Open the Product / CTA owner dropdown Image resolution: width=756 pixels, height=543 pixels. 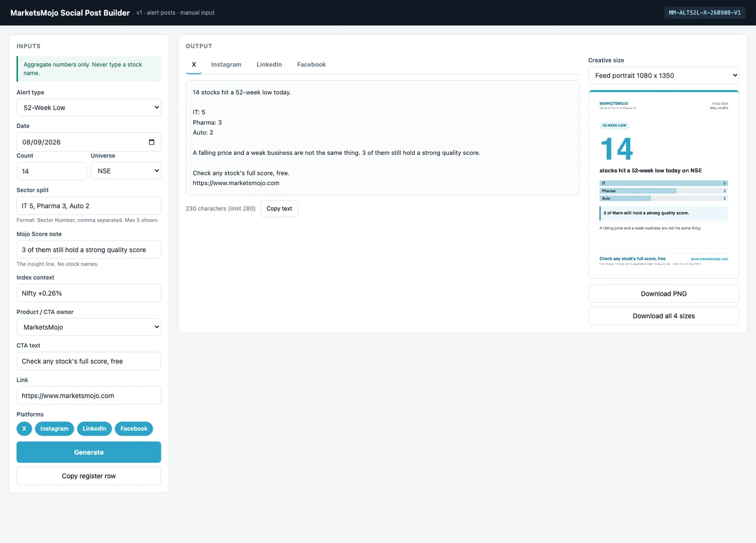coord(89,327)
